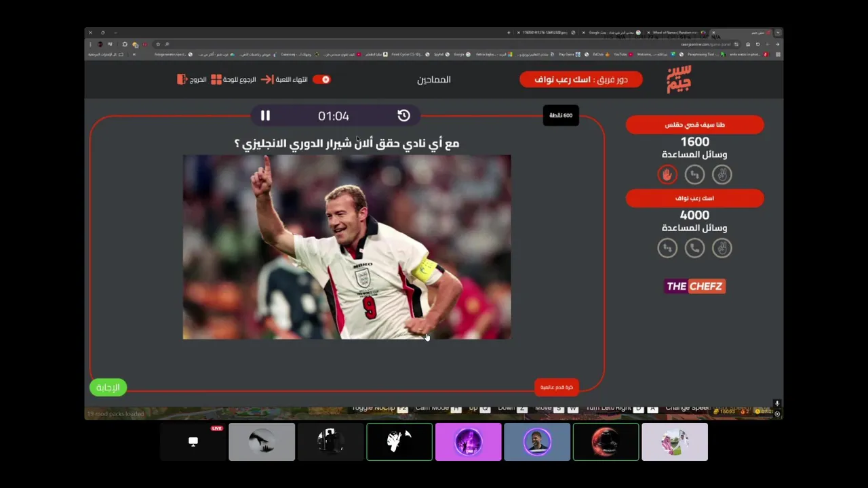This screenshot has height=488, width=868.
Task: Switch to the Wheel of Names browser tab
Action: (x=675, y=33)
